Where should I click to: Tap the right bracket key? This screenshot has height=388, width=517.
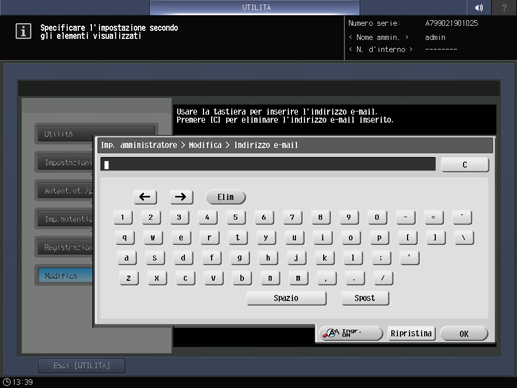pos(436,238)
